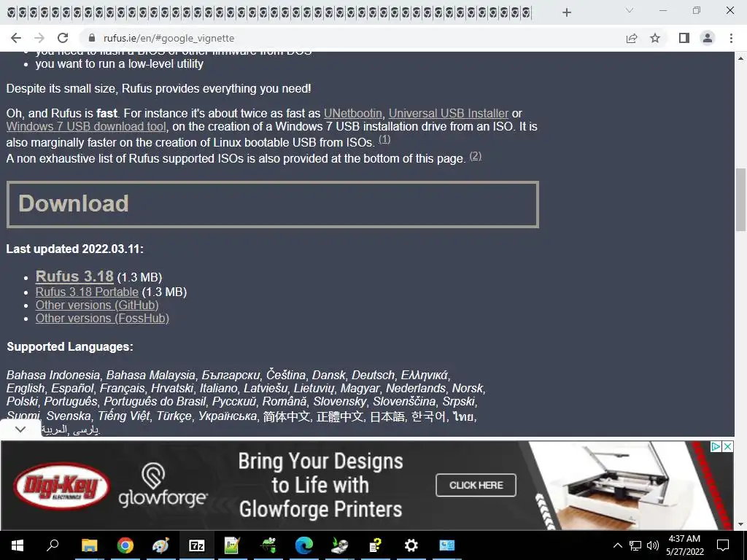Collapse the bottom ad with chevron
Image resolution: width=747 pixels, height=560 pixels.
20,429
